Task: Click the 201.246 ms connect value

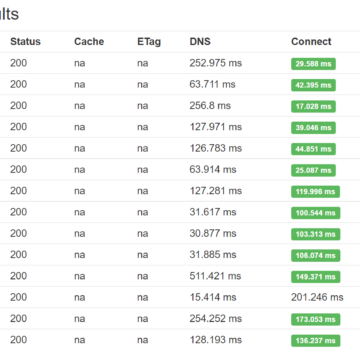Action: click(317, 297)
